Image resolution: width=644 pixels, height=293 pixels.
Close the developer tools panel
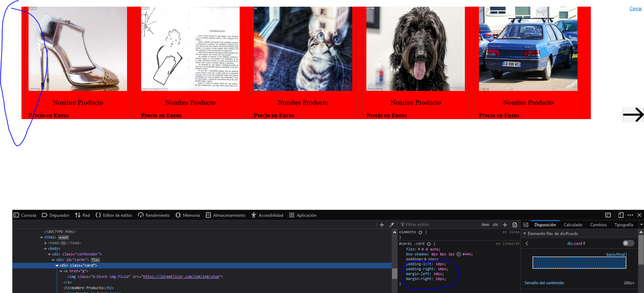tap(639, 215)
